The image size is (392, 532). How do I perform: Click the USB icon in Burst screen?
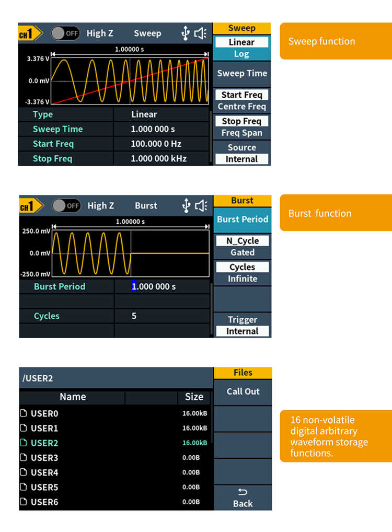186,205
